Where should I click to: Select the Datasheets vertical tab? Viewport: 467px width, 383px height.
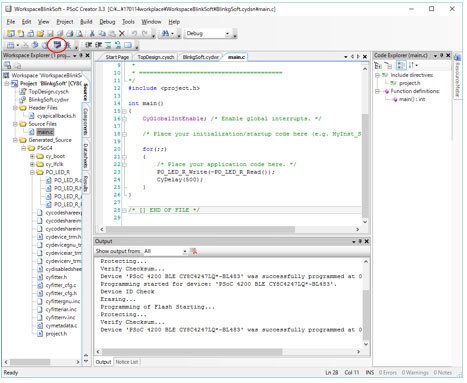click(86, 155)
